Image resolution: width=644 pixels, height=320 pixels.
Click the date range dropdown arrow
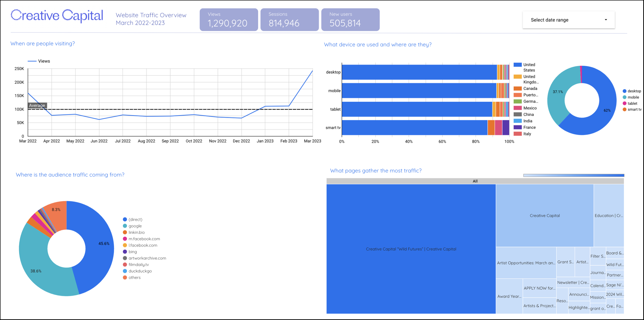[x=606, y=20]
